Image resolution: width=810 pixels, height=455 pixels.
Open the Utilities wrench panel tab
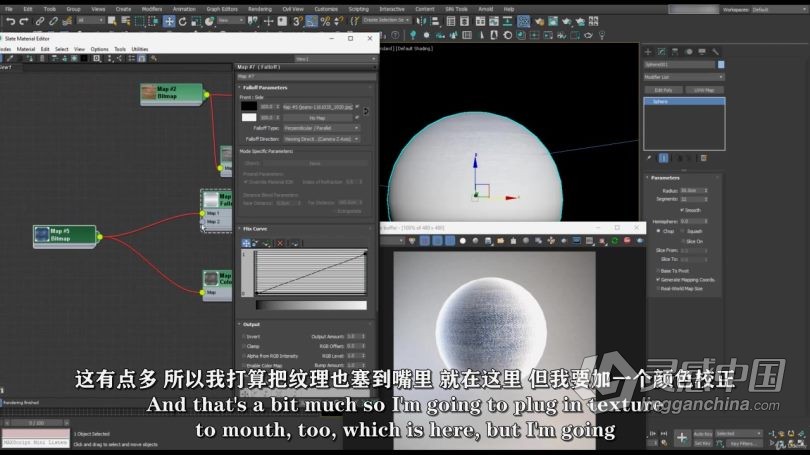click(x=715, y=52)
